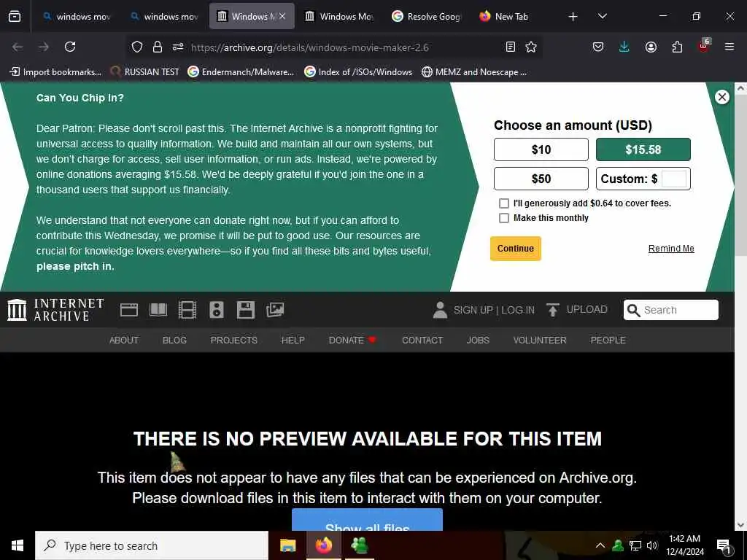
Task: Click the Internet Archive search box
Action: coord(671,310)
